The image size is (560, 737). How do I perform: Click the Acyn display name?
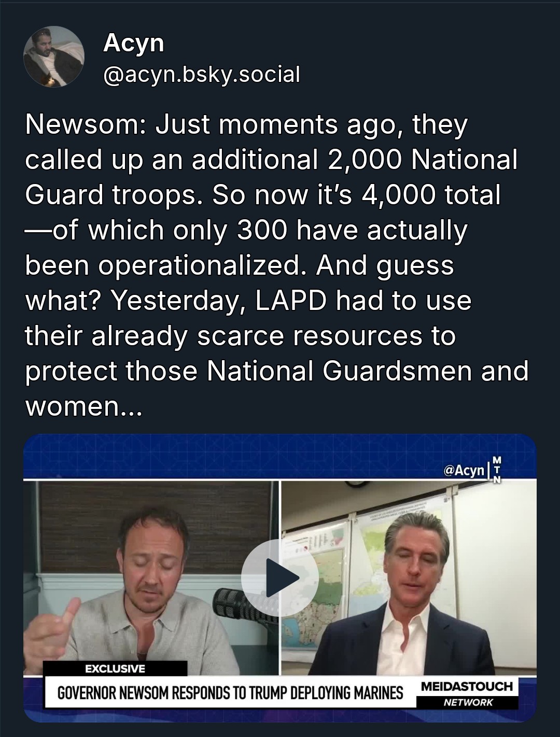click(x=134, y=42)
